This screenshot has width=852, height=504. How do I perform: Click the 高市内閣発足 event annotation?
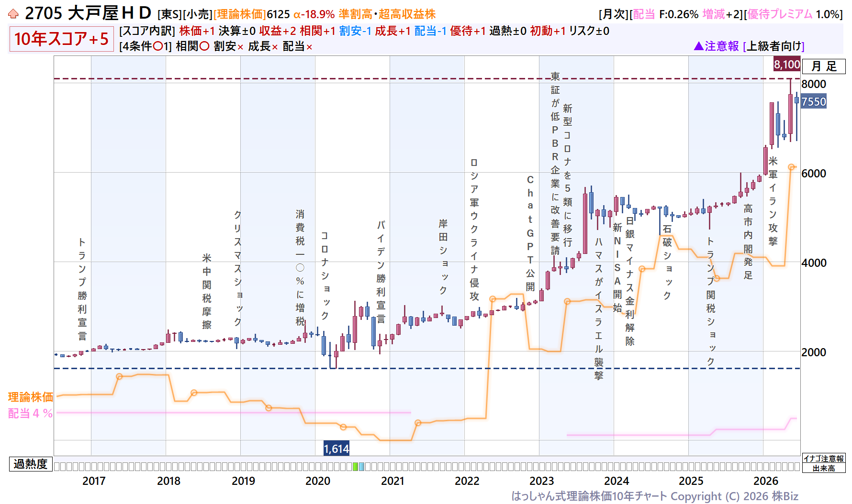tap(748, 241)
